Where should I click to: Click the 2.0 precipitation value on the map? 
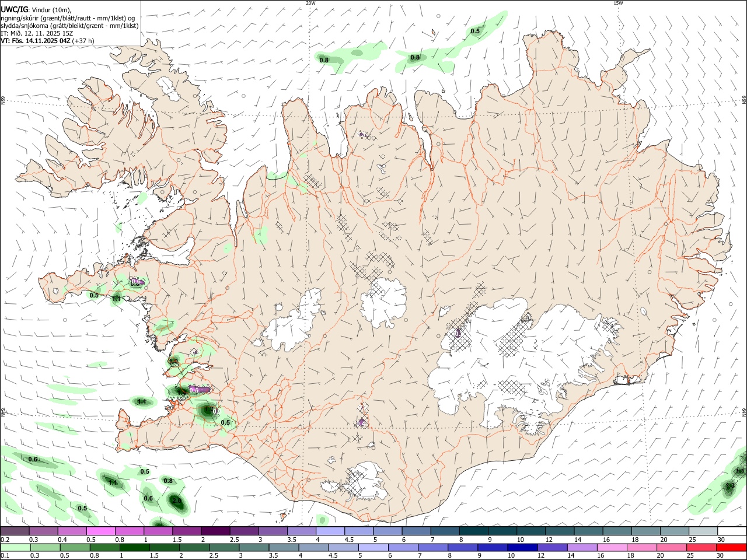[177, 501]
